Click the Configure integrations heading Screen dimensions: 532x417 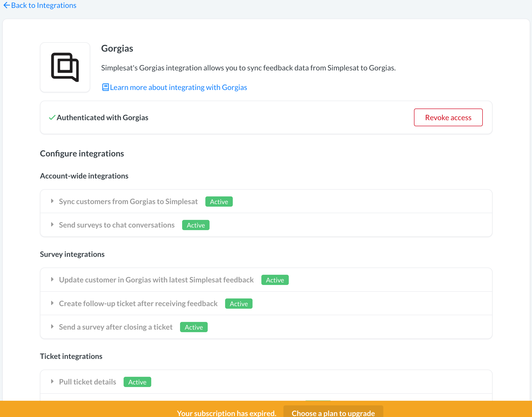(x=82, y=153)
